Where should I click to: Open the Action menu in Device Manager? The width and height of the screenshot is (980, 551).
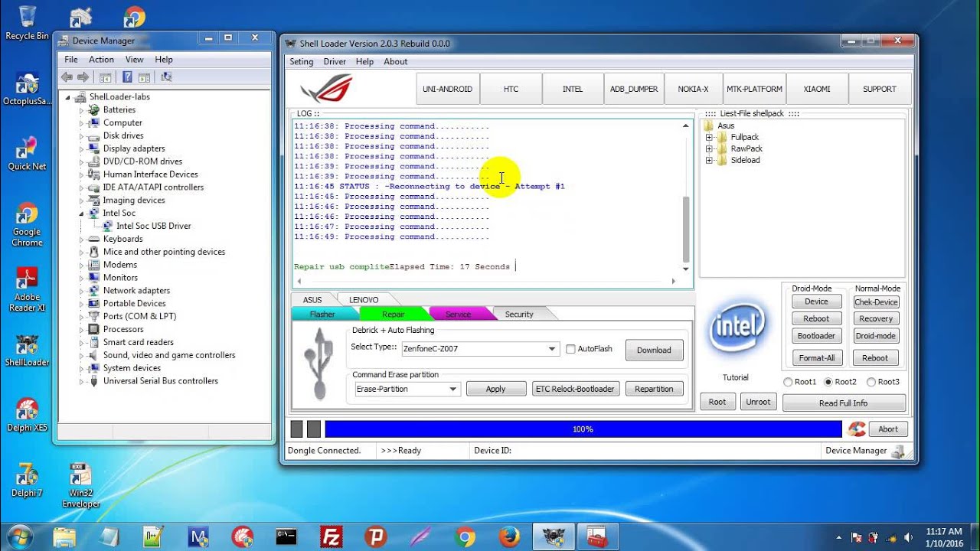pos(101,60)
